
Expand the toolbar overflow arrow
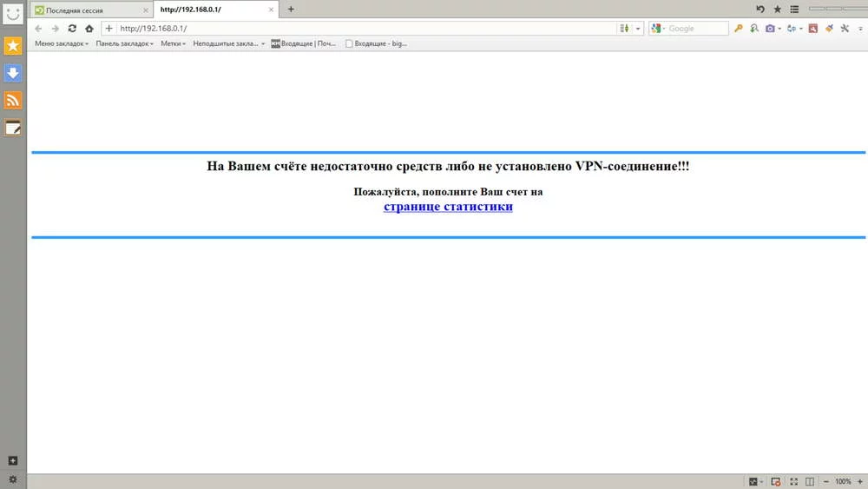point(860,29)
